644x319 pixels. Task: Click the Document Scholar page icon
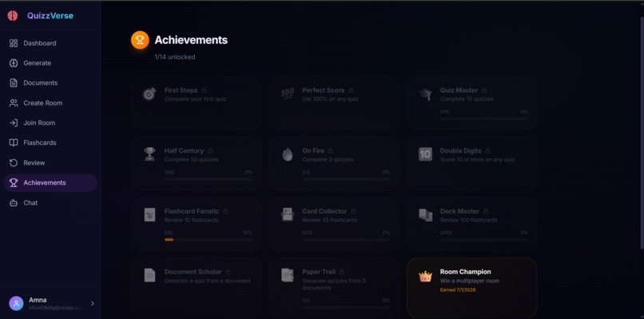pos(149,275)
